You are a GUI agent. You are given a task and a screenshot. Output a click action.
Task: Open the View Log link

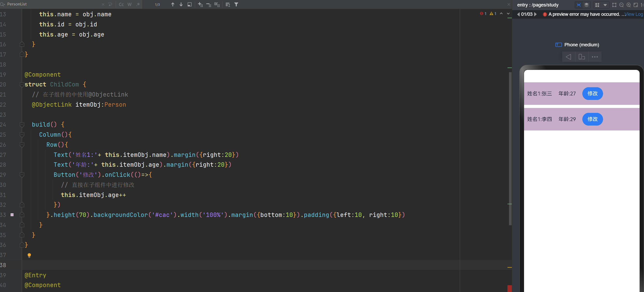(x=633, y=14)
